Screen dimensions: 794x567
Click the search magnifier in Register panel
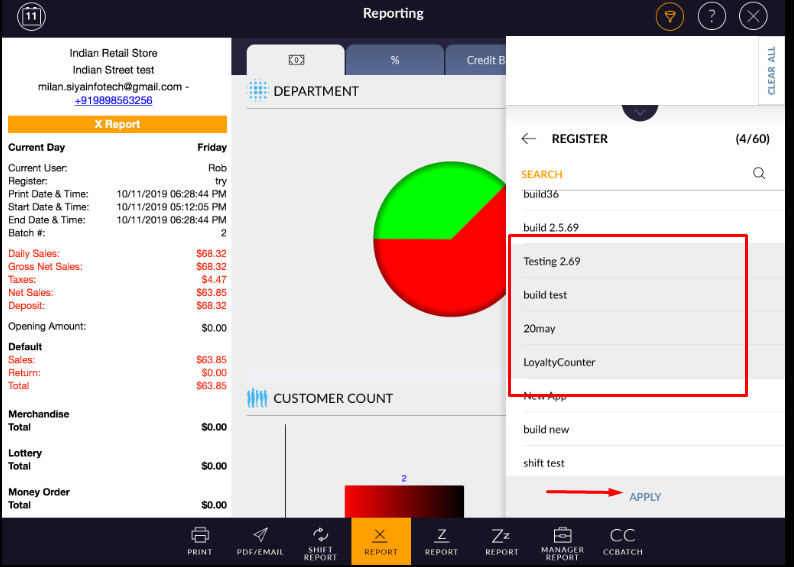pos(759,173)
